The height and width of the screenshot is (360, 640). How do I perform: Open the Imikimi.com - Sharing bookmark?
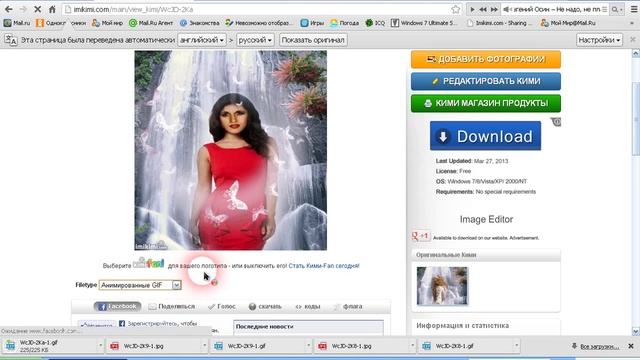500,23
